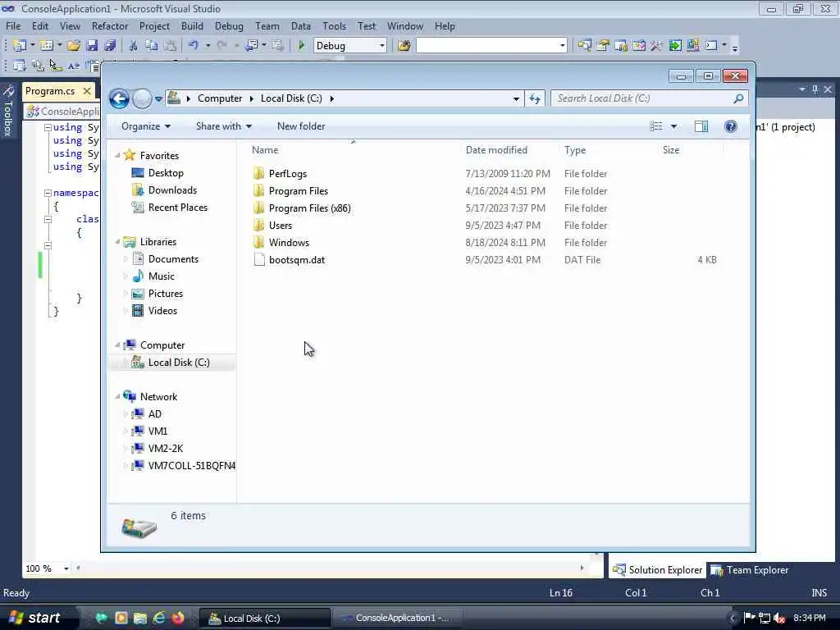Switch to the Solution Explorer tab
The image size is (840, 630).
coord(657,570)
